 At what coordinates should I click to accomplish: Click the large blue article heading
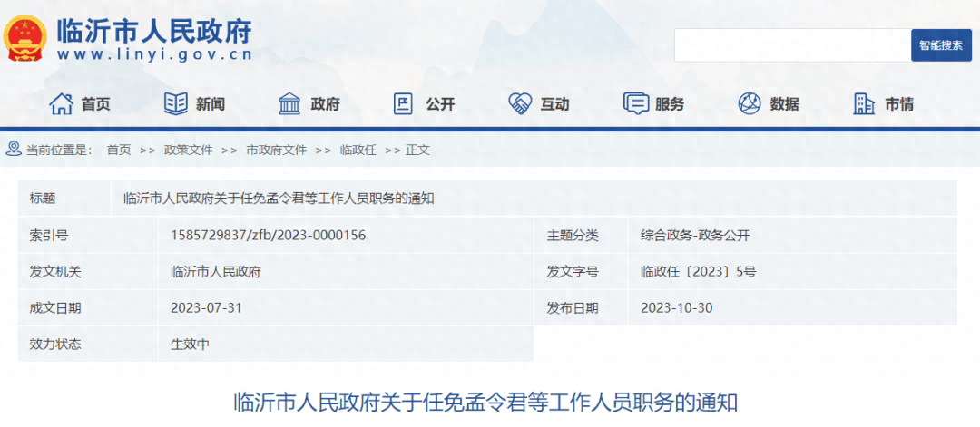pos(485,402)
